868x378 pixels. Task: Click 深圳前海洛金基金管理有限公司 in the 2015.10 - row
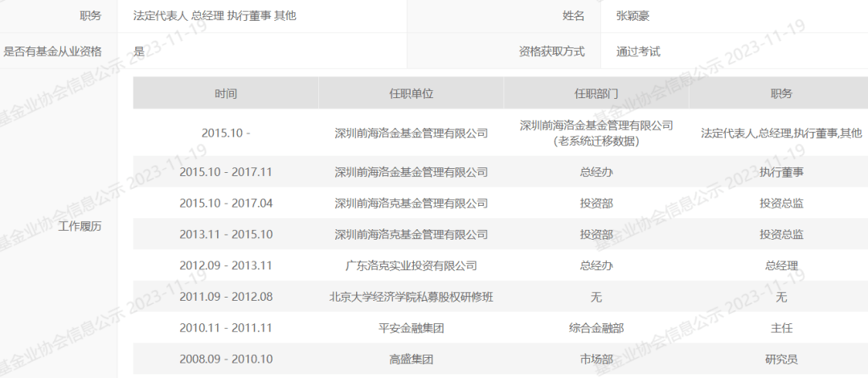pyautogui.click(x=411, y=133)
